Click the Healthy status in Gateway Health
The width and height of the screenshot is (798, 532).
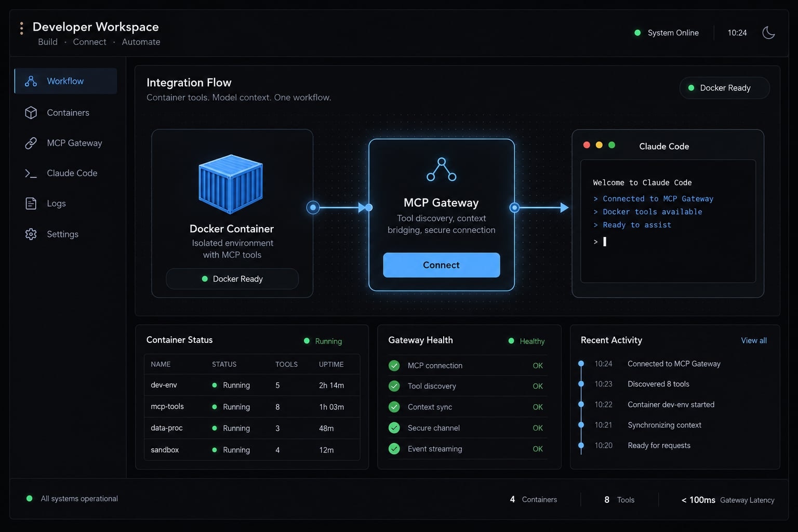(x=527, y=341)
